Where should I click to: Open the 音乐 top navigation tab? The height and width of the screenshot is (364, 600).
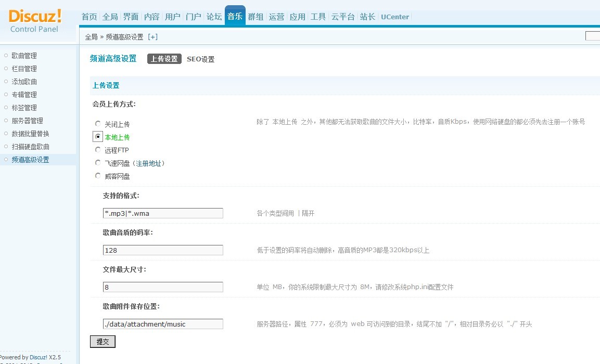tap(235, 17)
